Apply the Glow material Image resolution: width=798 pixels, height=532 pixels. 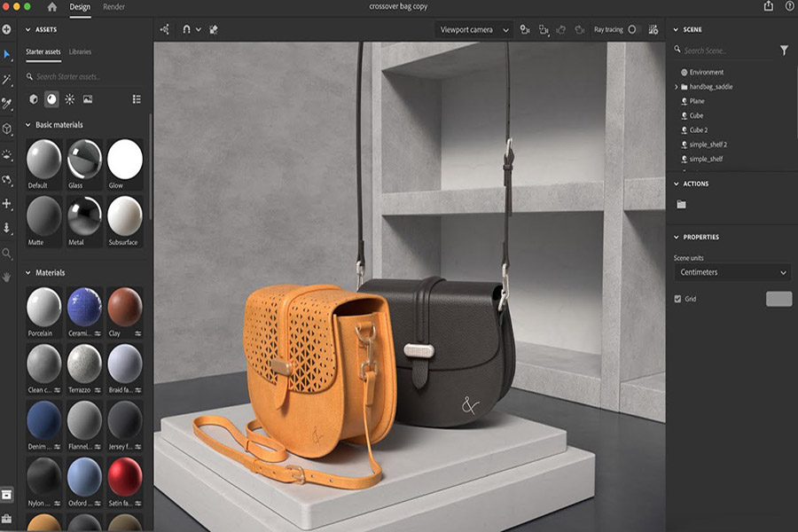(125, 164)
